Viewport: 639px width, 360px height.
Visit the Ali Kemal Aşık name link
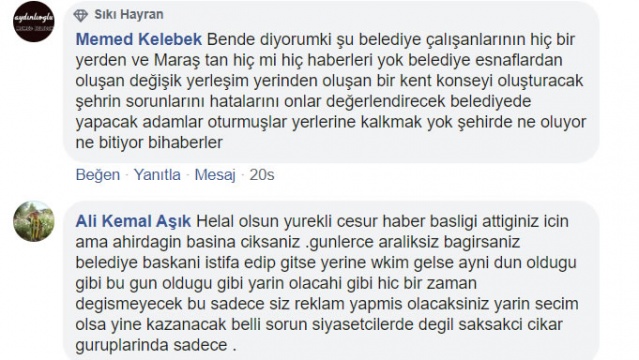point(133,221)
